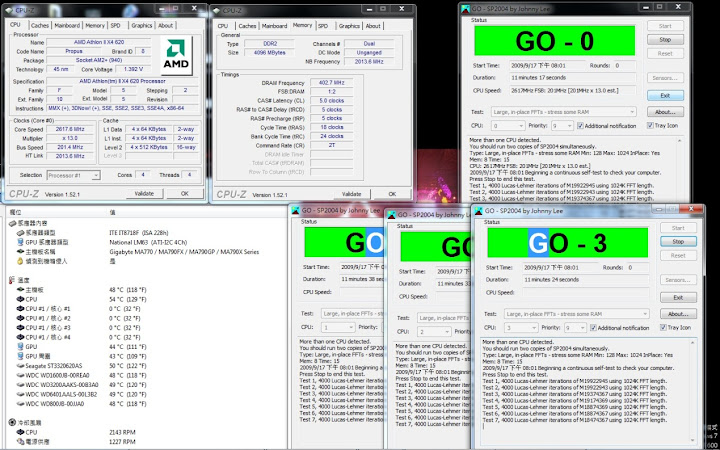
Task: Click Validate in the left CPU-Z window
Action: click(x=144, y=194)
